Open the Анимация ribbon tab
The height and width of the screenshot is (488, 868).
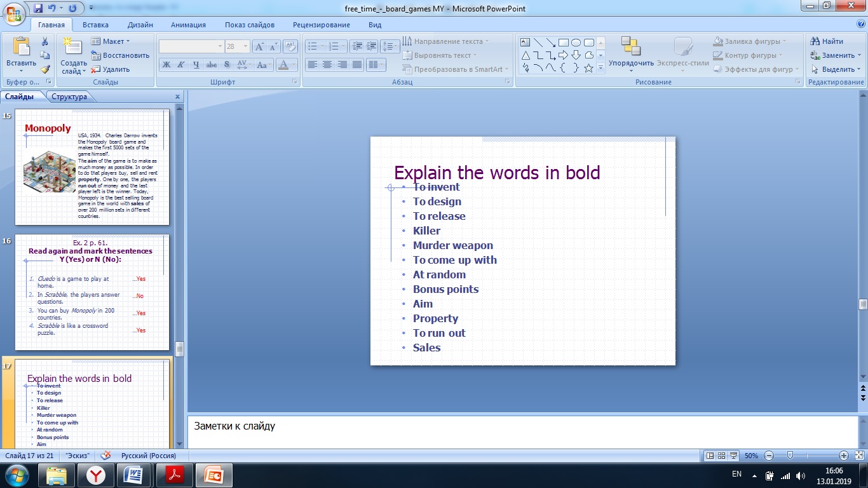pos(188,25)
